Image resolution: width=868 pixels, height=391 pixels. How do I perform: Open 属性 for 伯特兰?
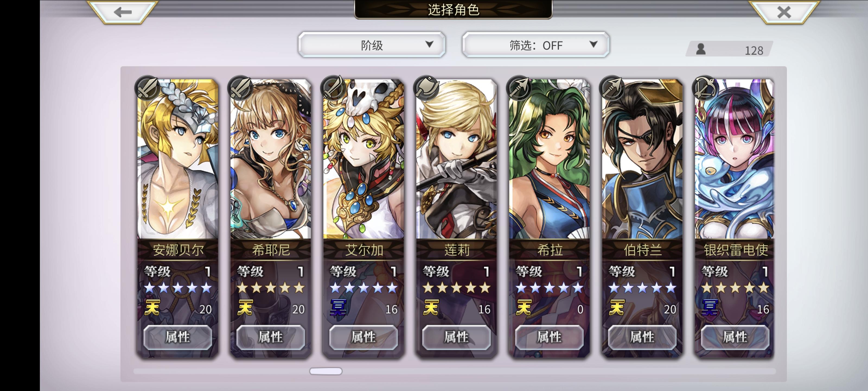pyautogui.click(x=642, y=337)
